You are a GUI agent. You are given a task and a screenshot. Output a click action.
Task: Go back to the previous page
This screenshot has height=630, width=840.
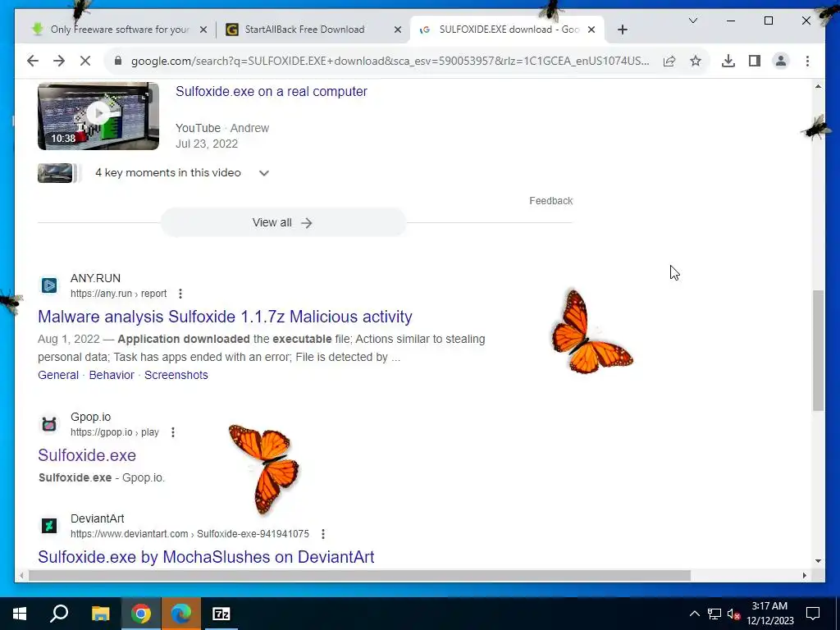tap(33, 61)
